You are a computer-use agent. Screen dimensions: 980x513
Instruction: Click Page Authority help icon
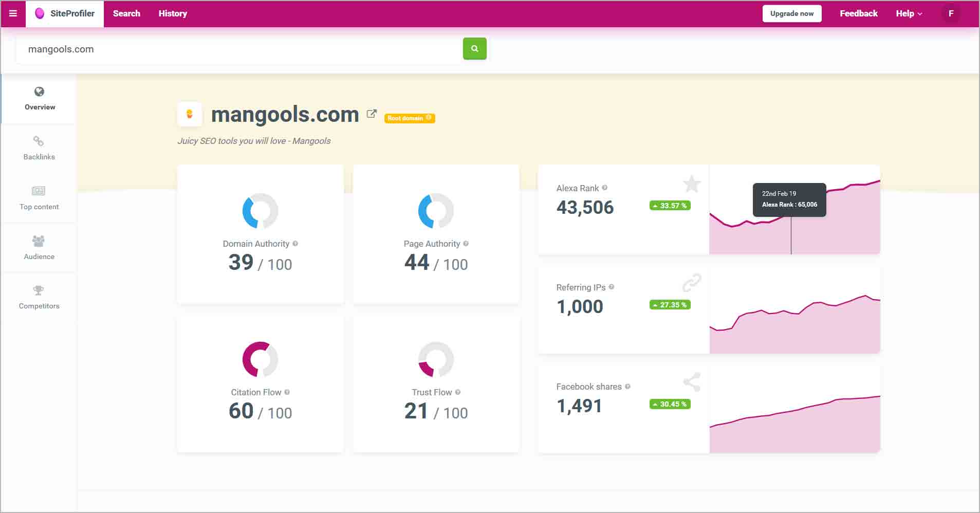[x=466, y=244]
